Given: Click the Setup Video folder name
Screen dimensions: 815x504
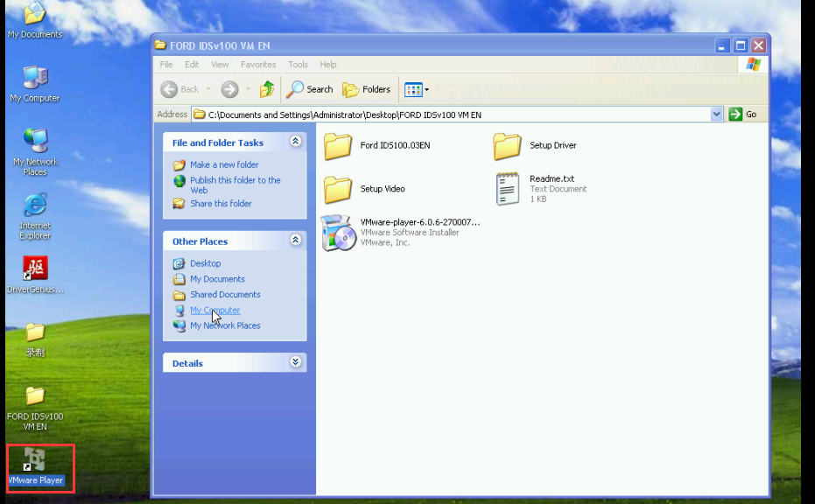Looking at the screenshot, I should click(383, 189).
